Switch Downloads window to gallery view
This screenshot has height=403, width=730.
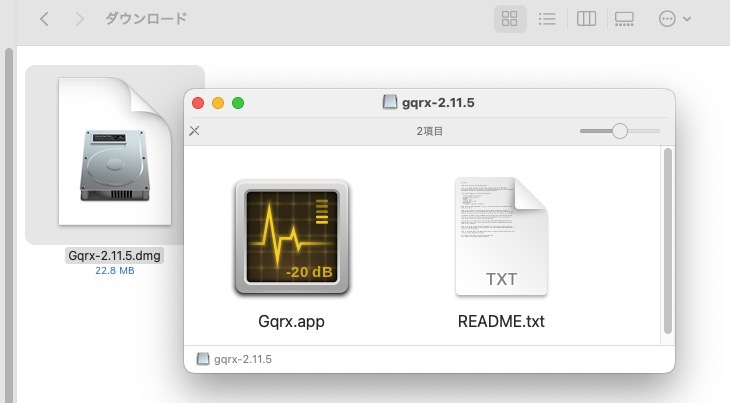coord(624,19)
